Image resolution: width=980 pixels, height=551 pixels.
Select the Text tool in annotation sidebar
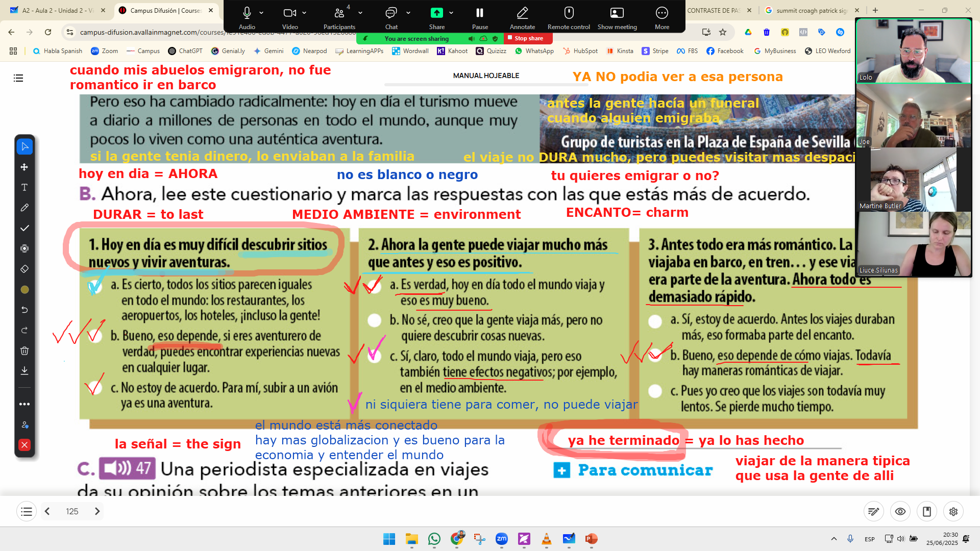(x=24, y=188)
